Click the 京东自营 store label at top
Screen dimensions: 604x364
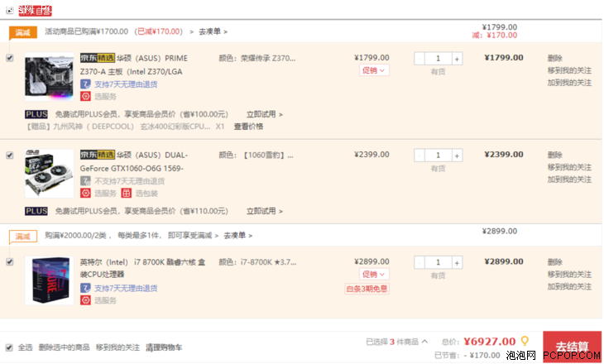pos(35,11)
